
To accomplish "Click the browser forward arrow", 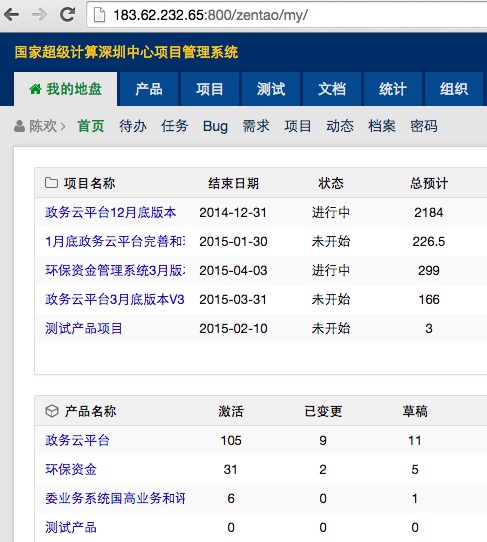I will [x=39, y=15].
